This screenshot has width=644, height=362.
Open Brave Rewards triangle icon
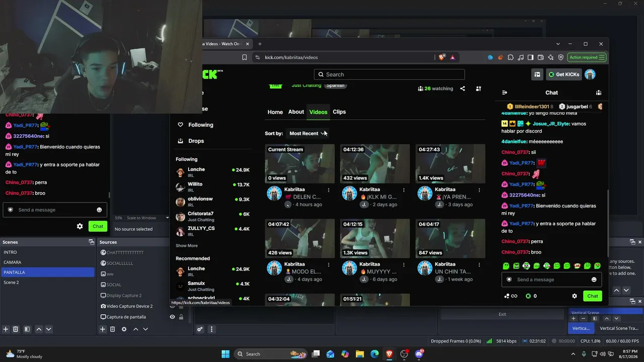(452, 57)
